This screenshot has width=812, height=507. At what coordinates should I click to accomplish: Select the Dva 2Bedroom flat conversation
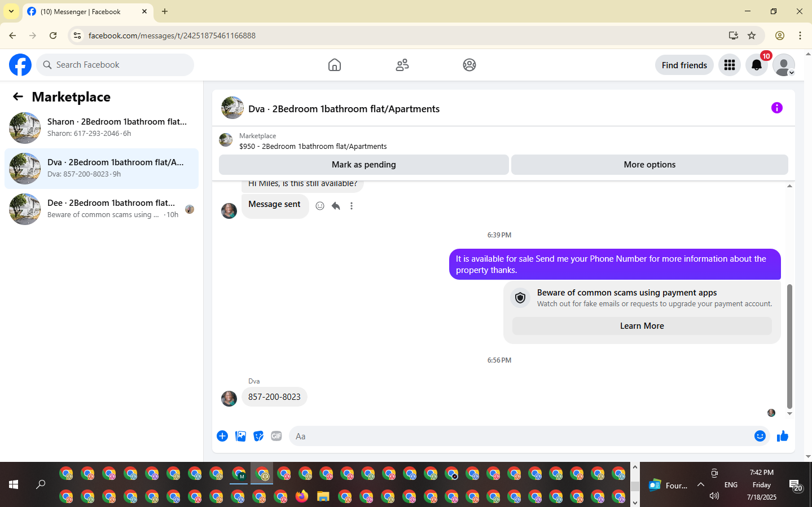click(x=102, y=169)
